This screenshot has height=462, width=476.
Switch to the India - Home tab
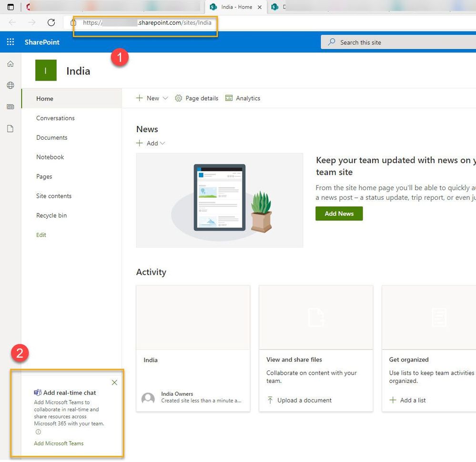coord(236,7)
